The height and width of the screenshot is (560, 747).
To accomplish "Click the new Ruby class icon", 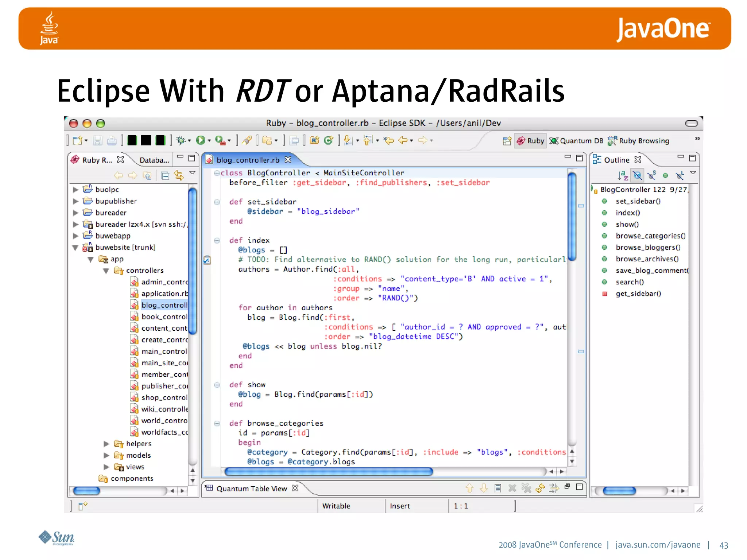I will click(328, 140).
